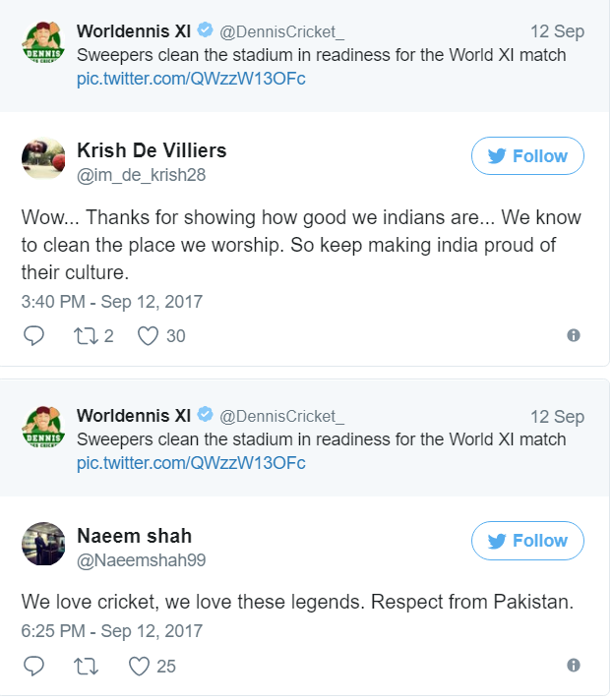The height and width of the screenshot is (700, 612).
Task: Open Naeem shah's profile name
Action: click(134, 536)
